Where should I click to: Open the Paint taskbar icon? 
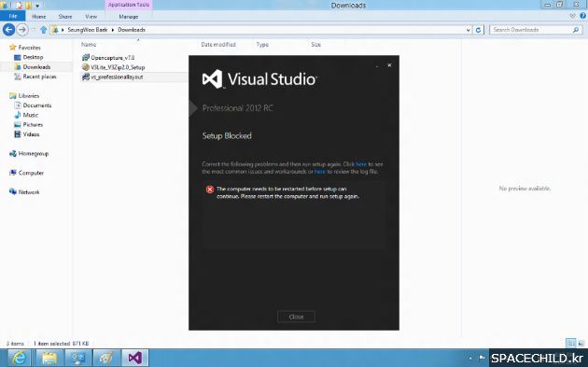pos(106,358)
